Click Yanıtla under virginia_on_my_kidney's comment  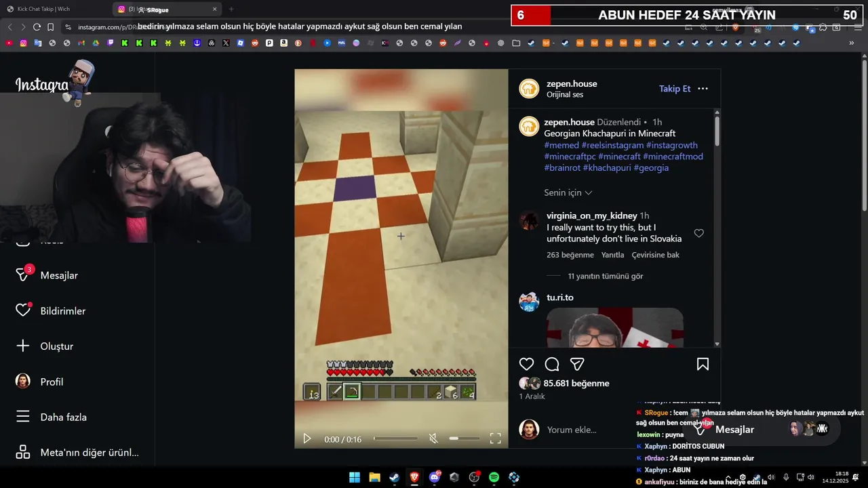click(612, 255)
